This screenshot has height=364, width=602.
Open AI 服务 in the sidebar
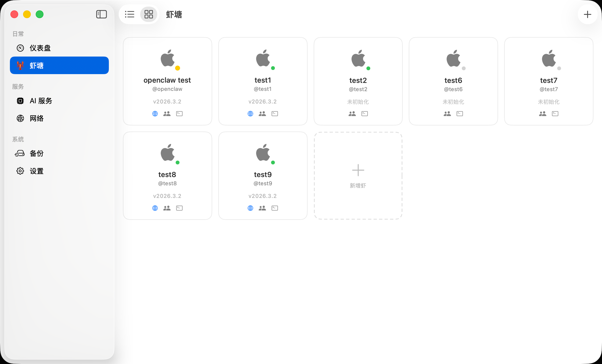(x=59, y=101)
